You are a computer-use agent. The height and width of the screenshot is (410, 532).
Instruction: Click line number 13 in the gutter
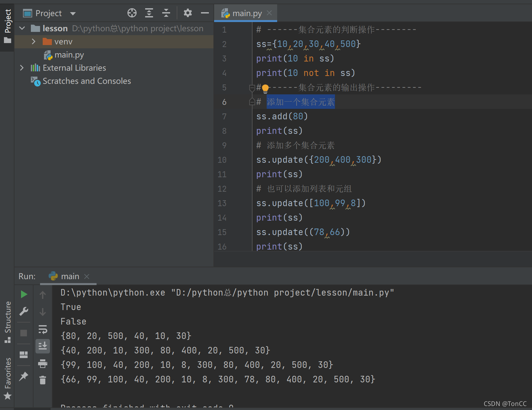[x=222, y=203]
